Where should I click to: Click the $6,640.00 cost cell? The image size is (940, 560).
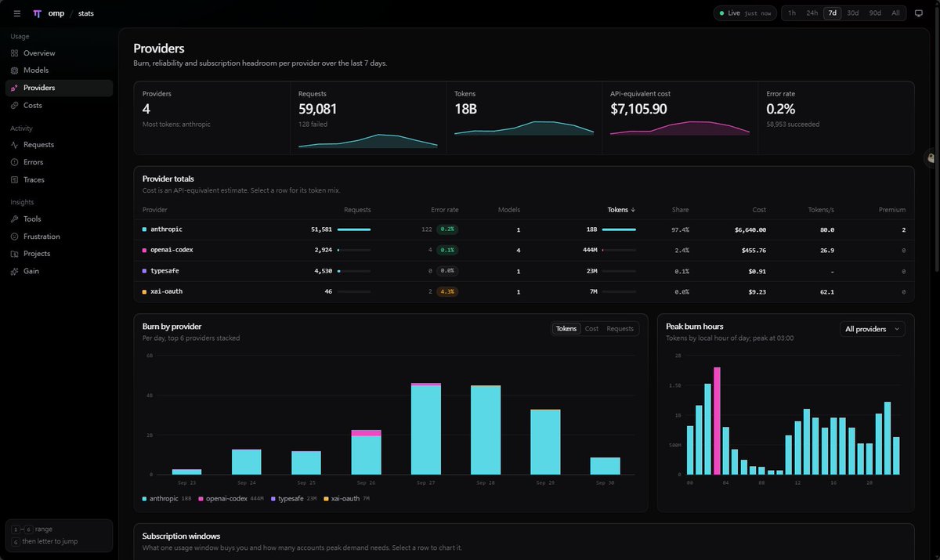(x=750, y=229)
